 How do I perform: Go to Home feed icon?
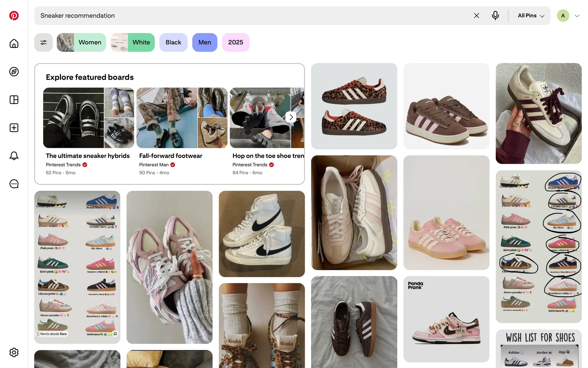pos(14,44)
